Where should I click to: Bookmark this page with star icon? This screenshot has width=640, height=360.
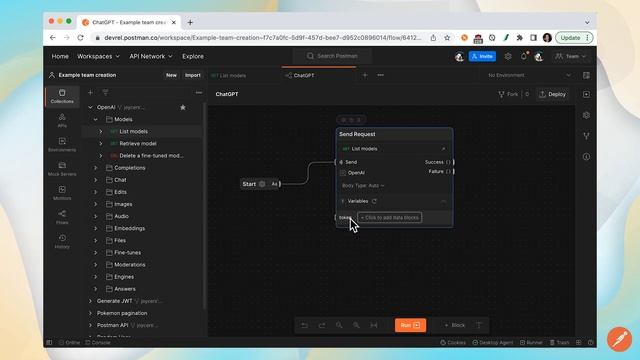[x=447, y=38]
